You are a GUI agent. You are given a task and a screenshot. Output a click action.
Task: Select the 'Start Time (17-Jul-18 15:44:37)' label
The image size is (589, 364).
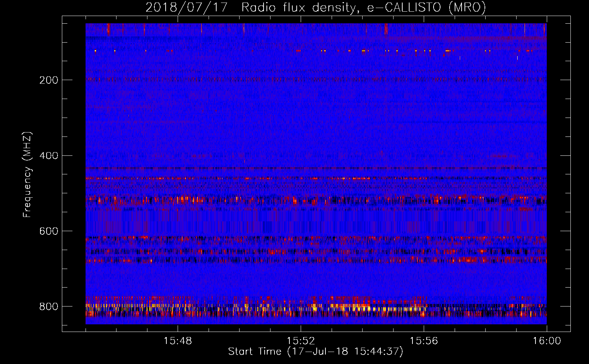pyautogui.click(x=316, y=352)
